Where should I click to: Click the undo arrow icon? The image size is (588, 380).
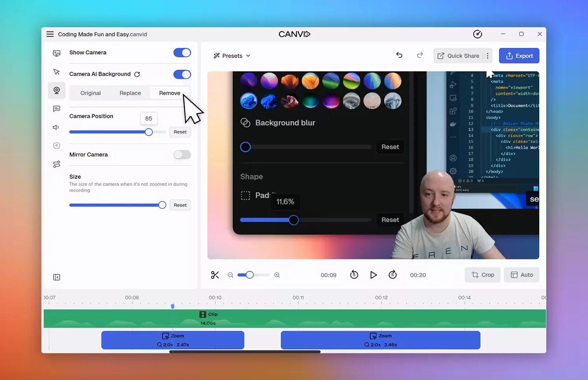click(x=399, y=56)
